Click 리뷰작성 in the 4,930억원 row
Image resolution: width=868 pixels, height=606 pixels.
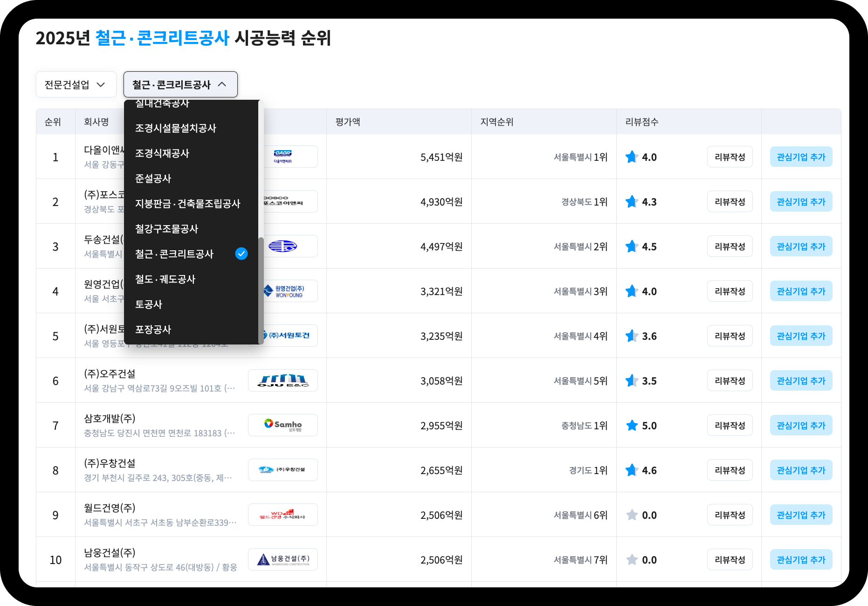point(730,202)
